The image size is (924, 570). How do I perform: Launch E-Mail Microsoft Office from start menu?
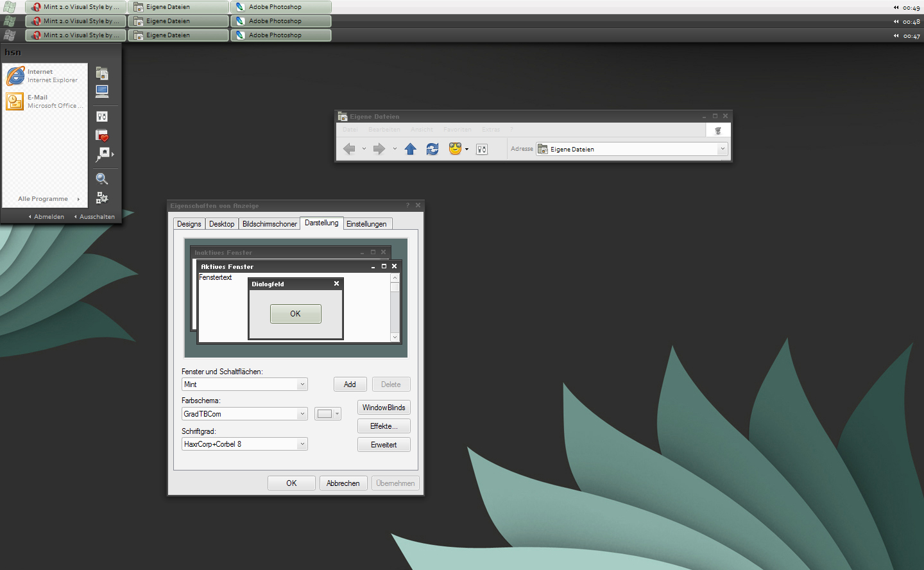(45, 101)
